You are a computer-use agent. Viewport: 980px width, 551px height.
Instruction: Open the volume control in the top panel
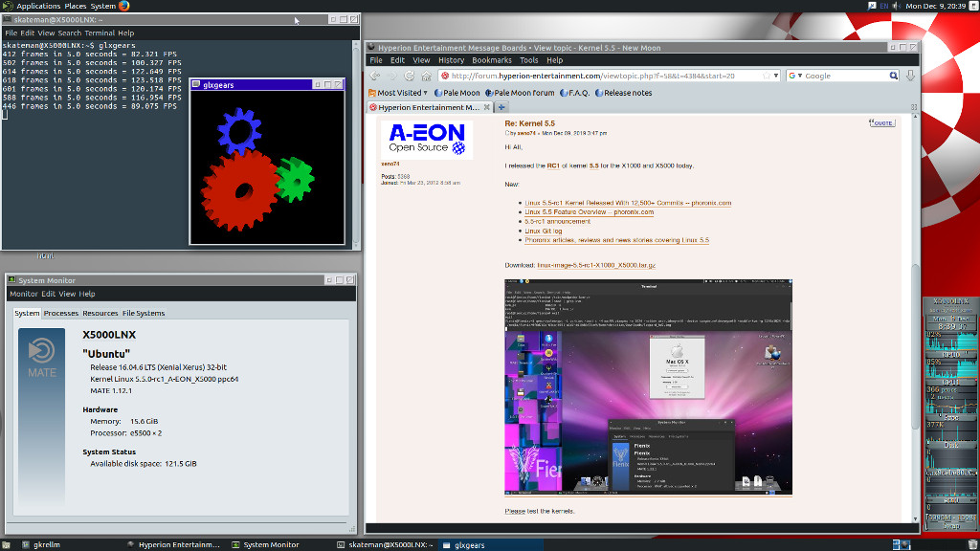click(x=896, y=6)
